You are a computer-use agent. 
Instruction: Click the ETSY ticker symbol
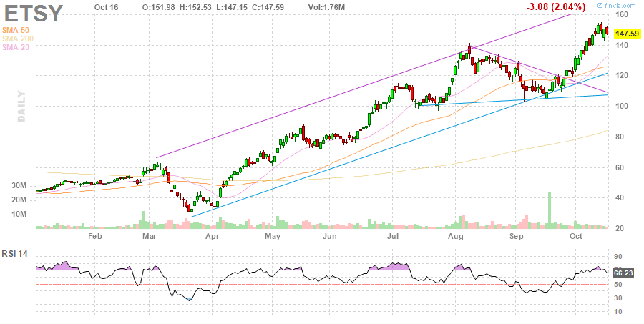pyautogui.click(x=34, y=14)
